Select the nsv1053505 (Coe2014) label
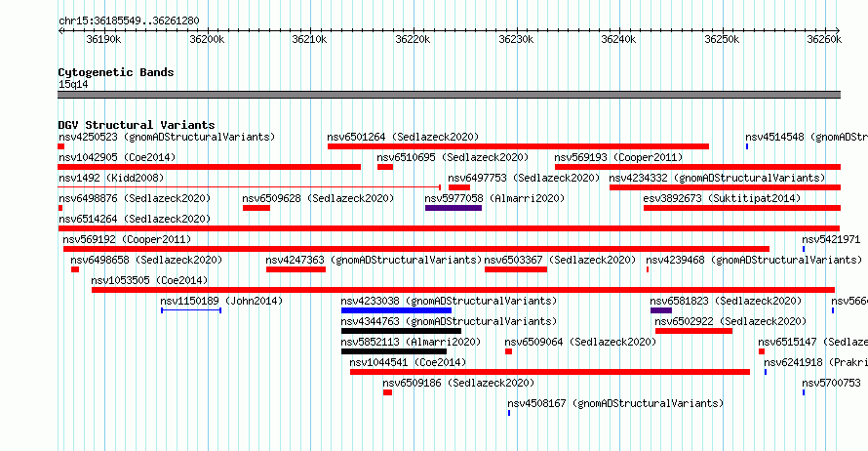The image size is (868, 451). pyautogui.click(x=149, y=280)
